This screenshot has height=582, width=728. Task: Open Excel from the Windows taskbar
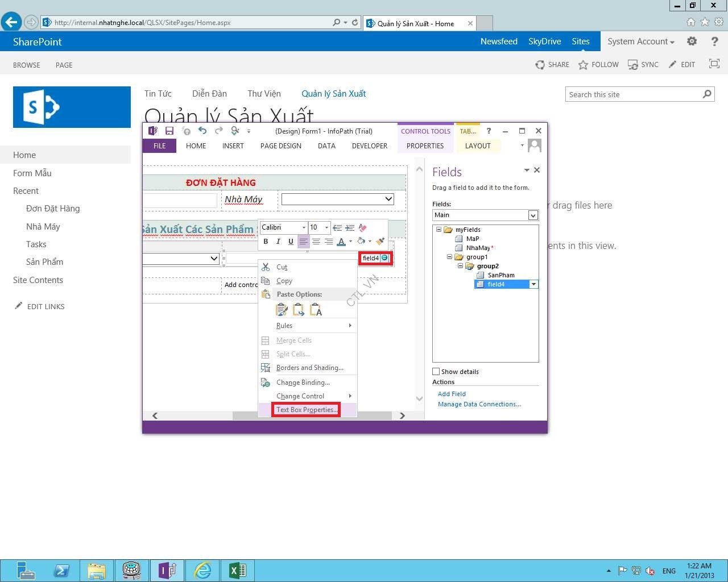[238, 570]
